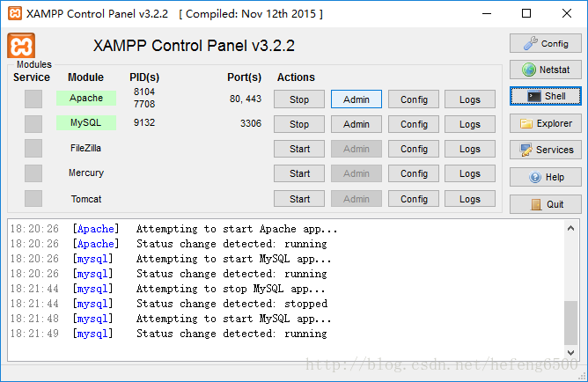View Tomcat Logs

[x=470, y=199]
